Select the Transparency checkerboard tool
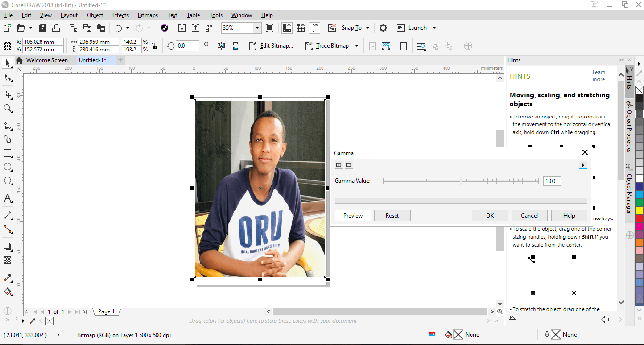This screenshot has height=345, width=644. click(x=8, y=260)
